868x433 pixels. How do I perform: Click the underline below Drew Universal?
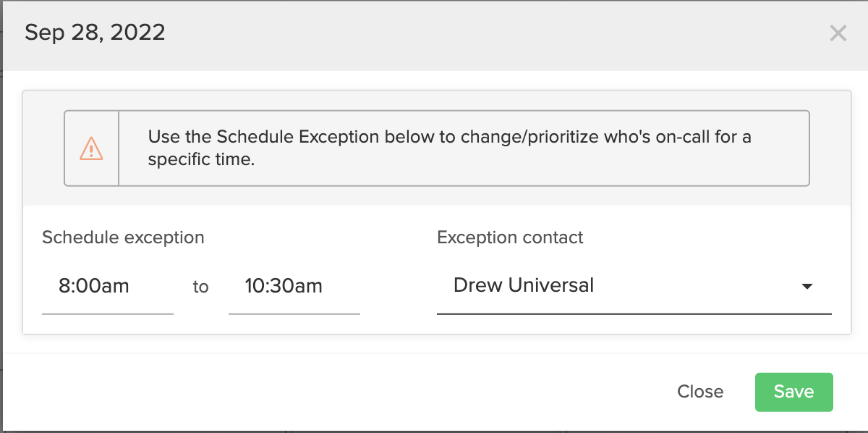tap(634, 314)
